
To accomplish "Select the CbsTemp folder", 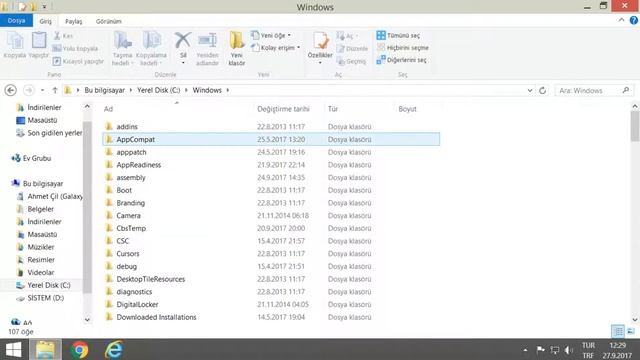I will pyautogui.click(x=271, y=228).
